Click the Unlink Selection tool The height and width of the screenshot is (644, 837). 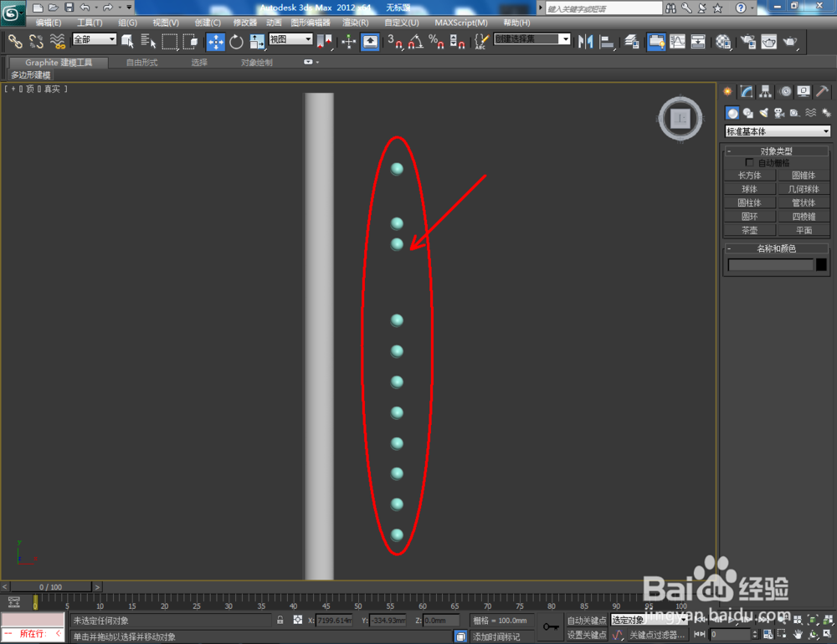36,42
